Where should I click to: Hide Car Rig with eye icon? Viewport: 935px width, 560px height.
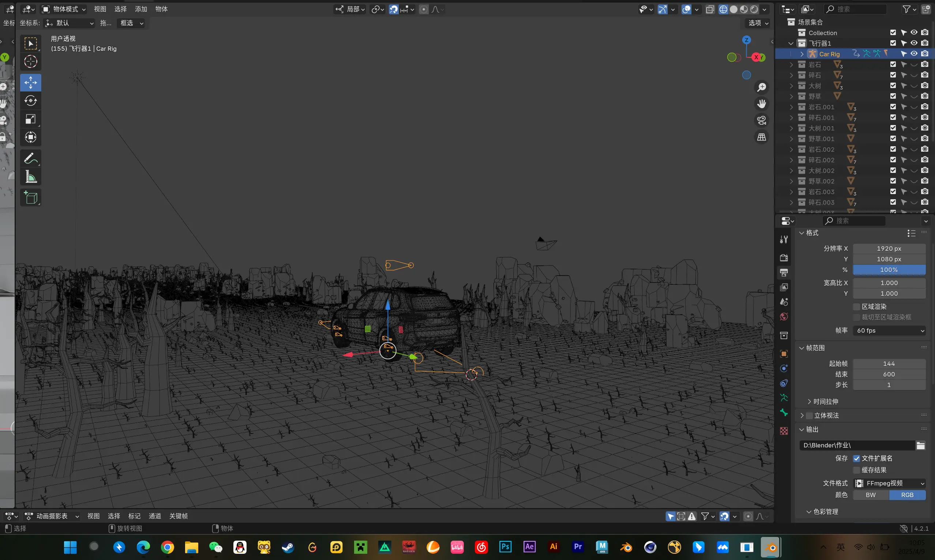[x=913, y=54]
